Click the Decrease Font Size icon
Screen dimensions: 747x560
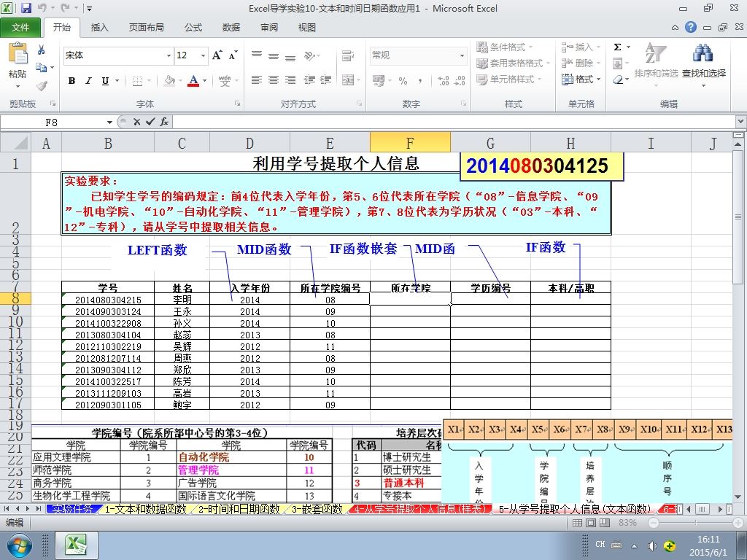(x=233, y=55)
